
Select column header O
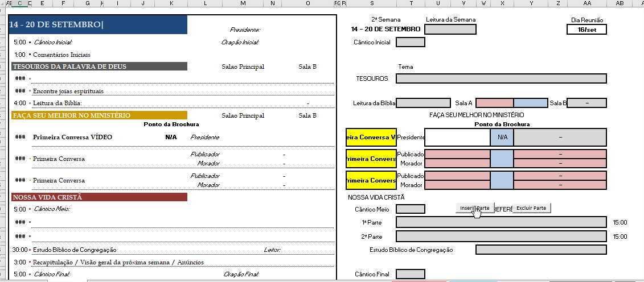(x=307, y=3)
